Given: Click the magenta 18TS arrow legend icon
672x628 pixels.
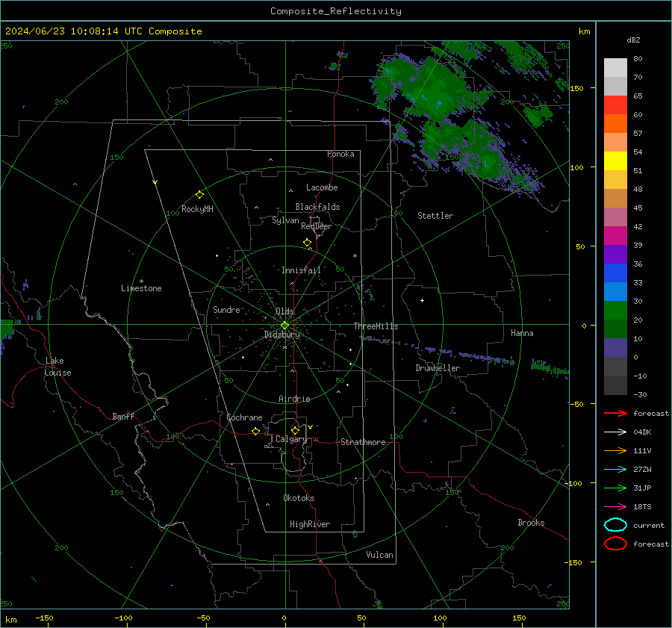Looking at the screenshot, I should [615, 506].
